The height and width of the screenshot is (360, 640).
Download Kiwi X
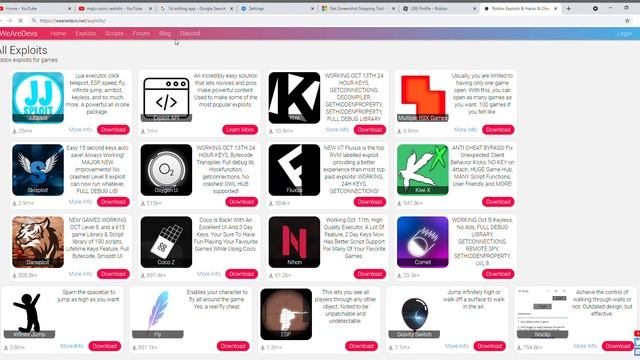click(x=498, y=202)
